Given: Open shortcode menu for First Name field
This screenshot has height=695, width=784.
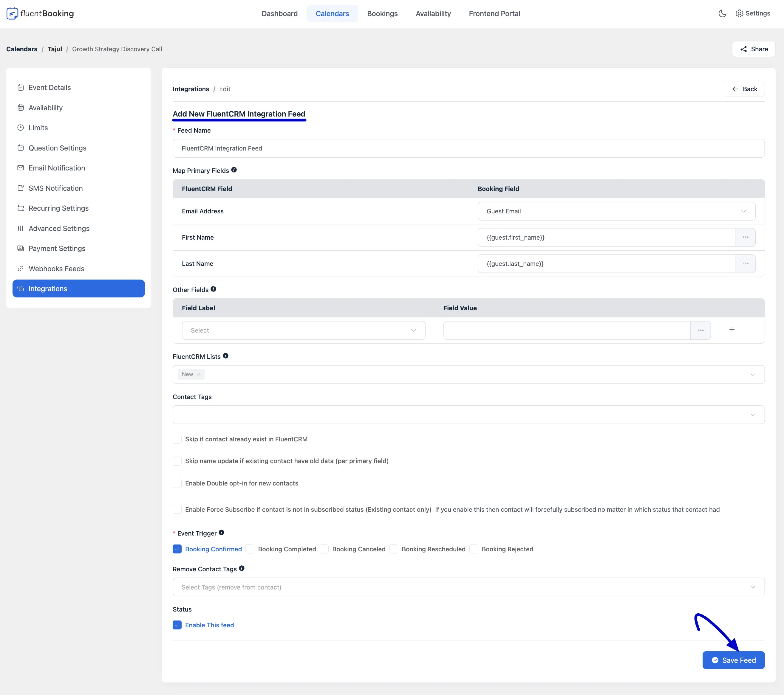Looking at the screenshot, I should [745, 237].
